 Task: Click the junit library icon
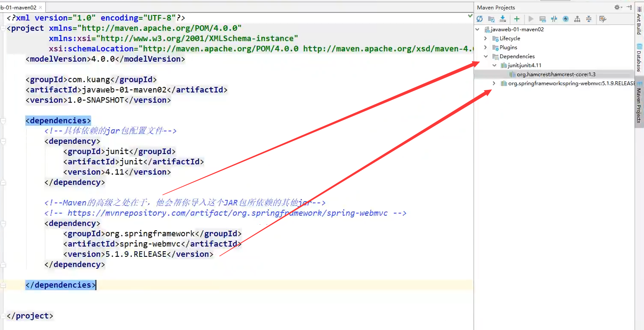tap(504, 65)
